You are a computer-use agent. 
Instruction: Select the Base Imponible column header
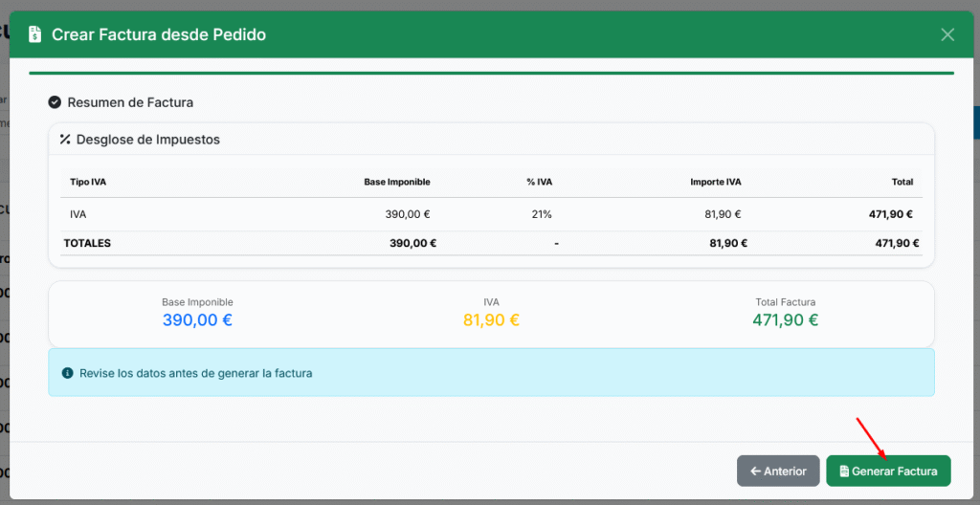click(396, 182)
